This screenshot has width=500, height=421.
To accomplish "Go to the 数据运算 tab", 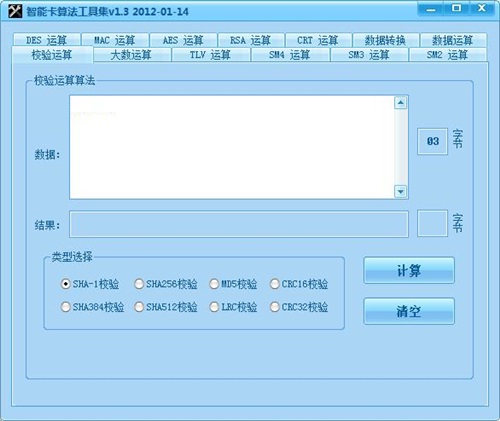I will coord(453,40).
